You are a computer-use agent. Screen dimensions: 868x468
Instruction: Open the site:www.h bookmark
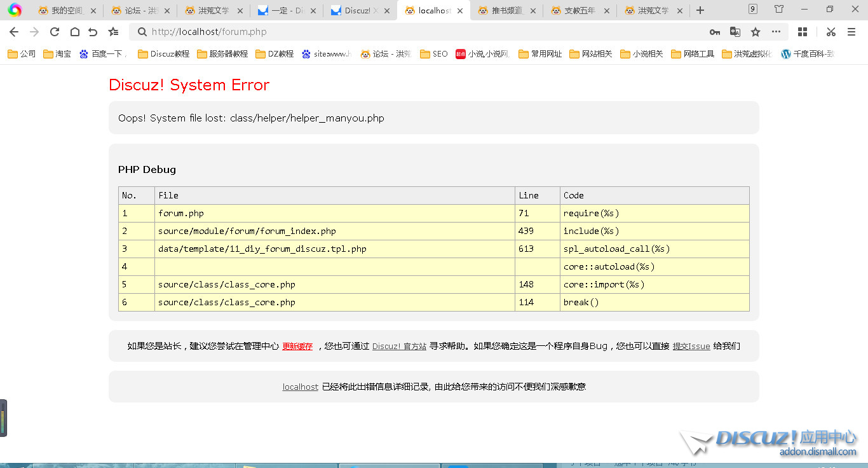click(x=327, y=54)
